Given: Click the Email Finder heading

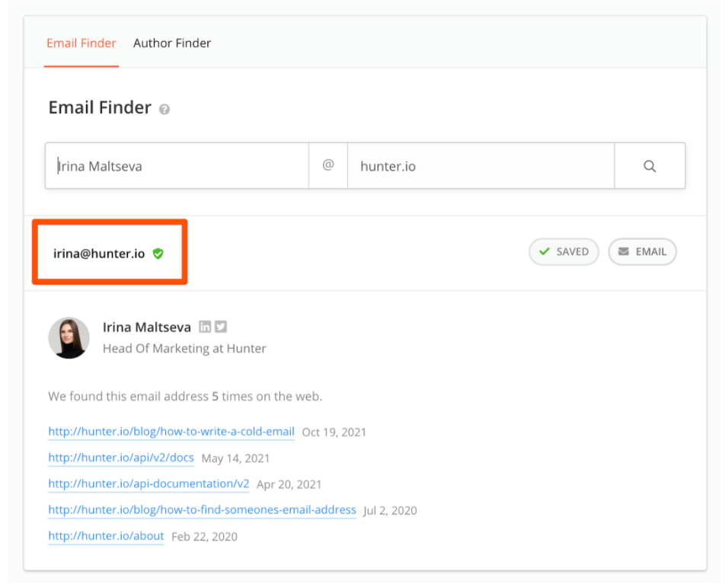Looking at the screenshot, I should [100, 107].
